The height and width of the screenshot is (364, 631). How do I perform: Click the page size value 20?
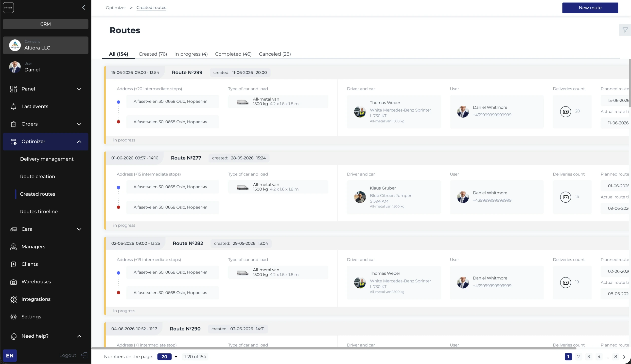click(x=164, y=357)
